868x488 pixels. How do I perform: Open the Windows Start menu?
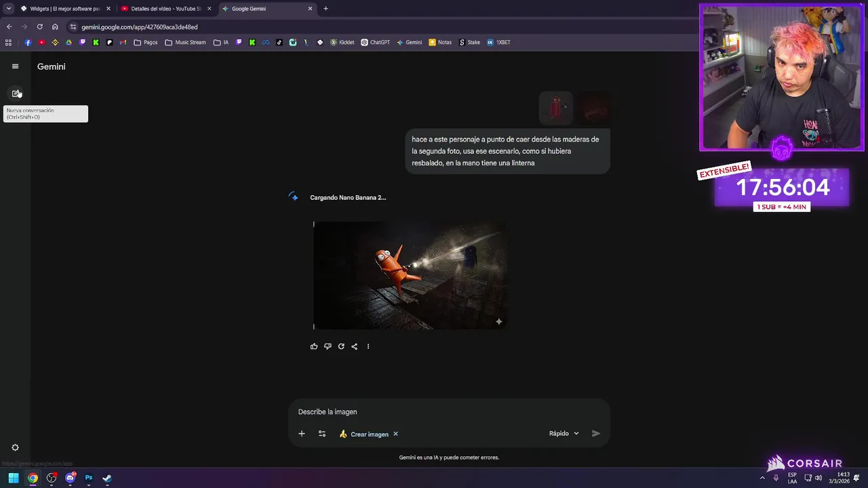(14, 478)
